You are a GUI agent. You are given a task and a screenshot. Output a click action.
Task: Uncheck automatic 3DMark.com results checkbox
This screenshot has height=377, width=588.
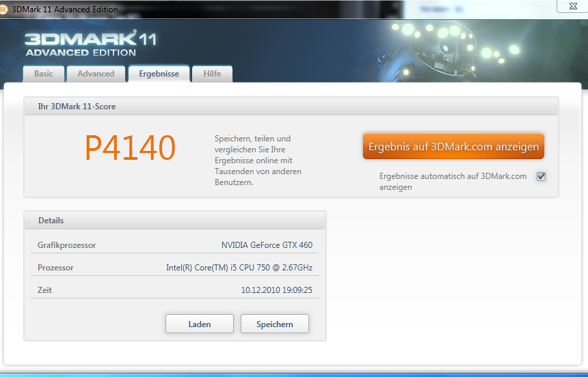pyautogui.click(x=541, y=176)
